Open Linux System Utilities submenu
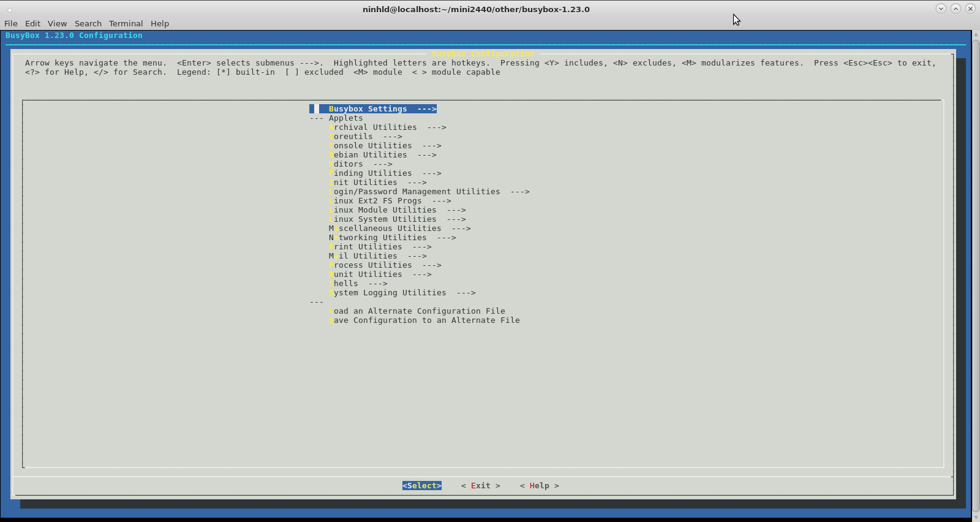Viewport: 980px width, 522px height. (398, 219)
